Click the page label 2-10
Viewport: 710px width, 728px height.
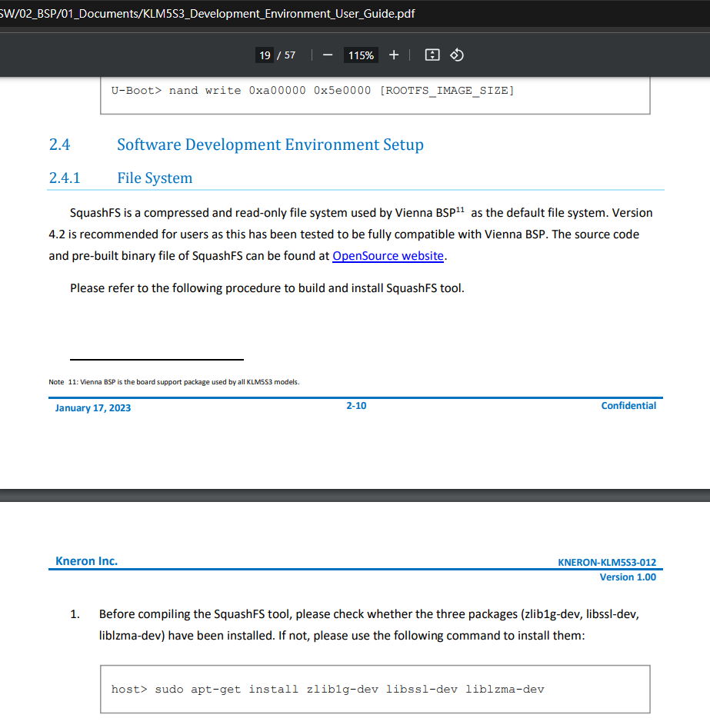coord(356,406)
